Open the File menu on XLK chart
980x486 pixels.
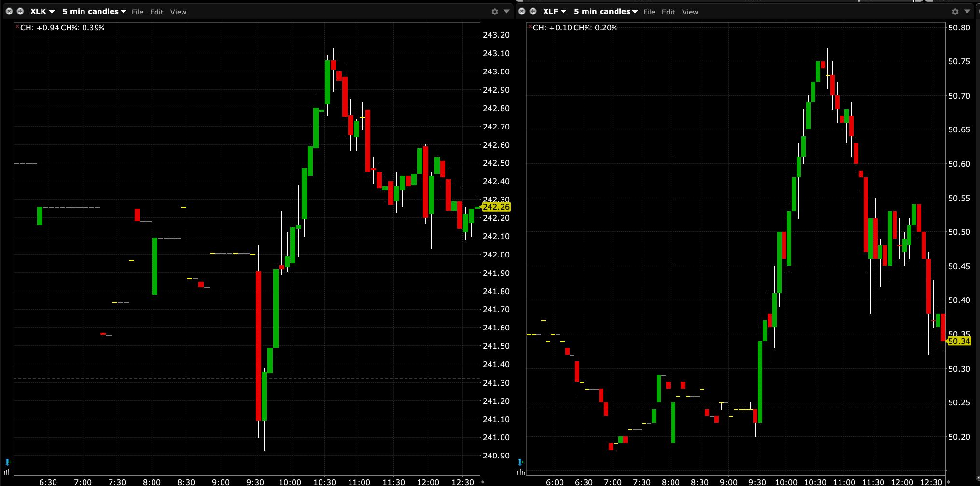click(x=138, y=12)
